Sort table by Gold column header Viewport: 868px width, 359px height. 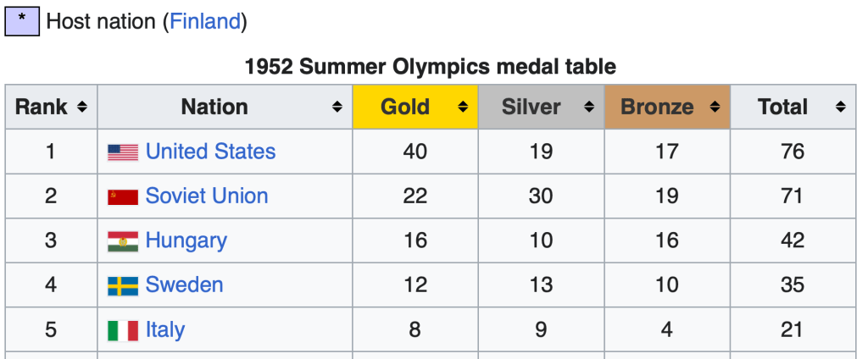pyautogui.click(x=405, y=108)
